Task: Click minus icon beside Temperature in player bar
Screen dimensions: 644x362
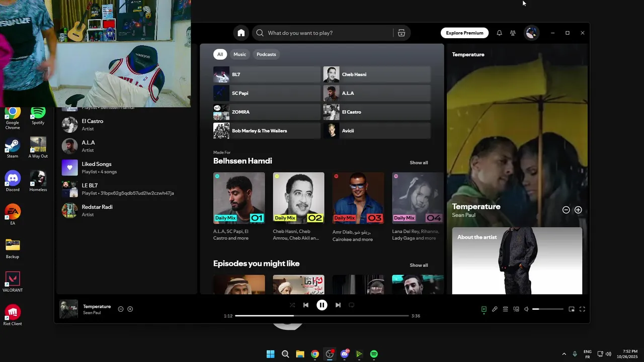Action: 121,309
